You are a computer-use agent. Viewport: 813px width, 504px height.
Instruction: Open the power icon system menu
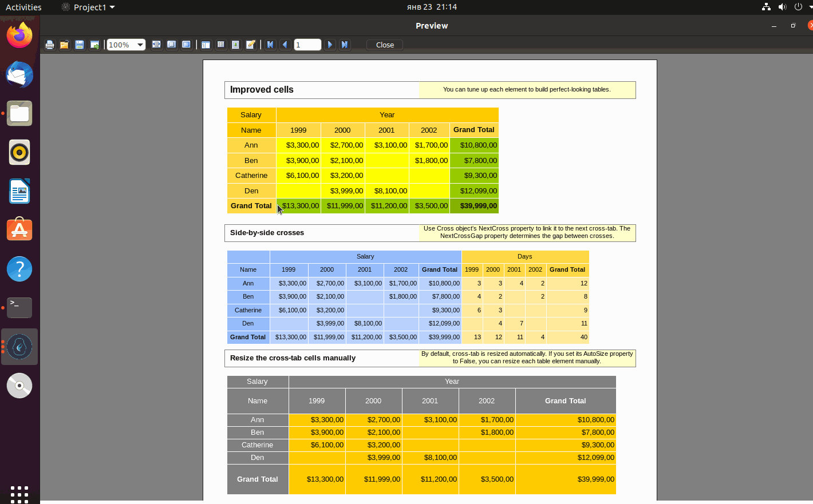tap(798, 7)
